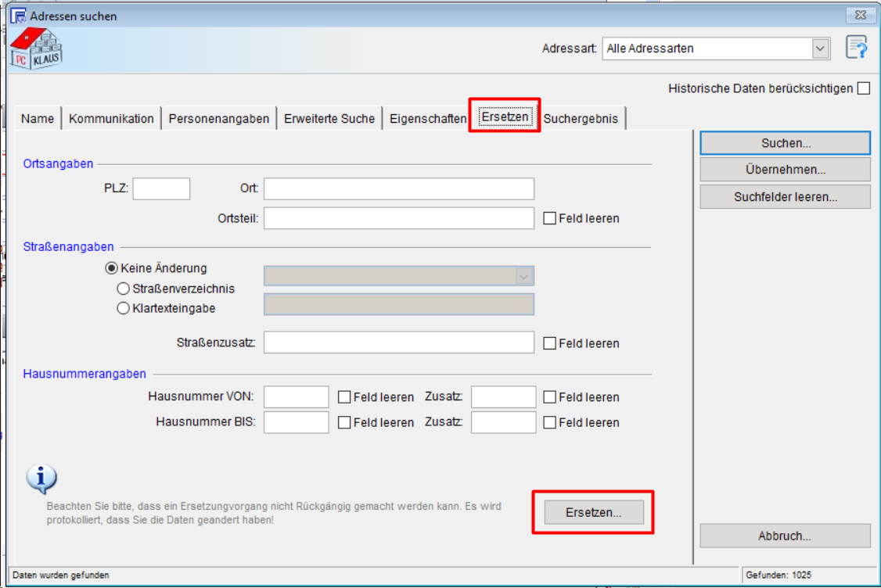Click the Ersetzen... button at bottom
881x588 pixels.
click(x=593, y=513)
